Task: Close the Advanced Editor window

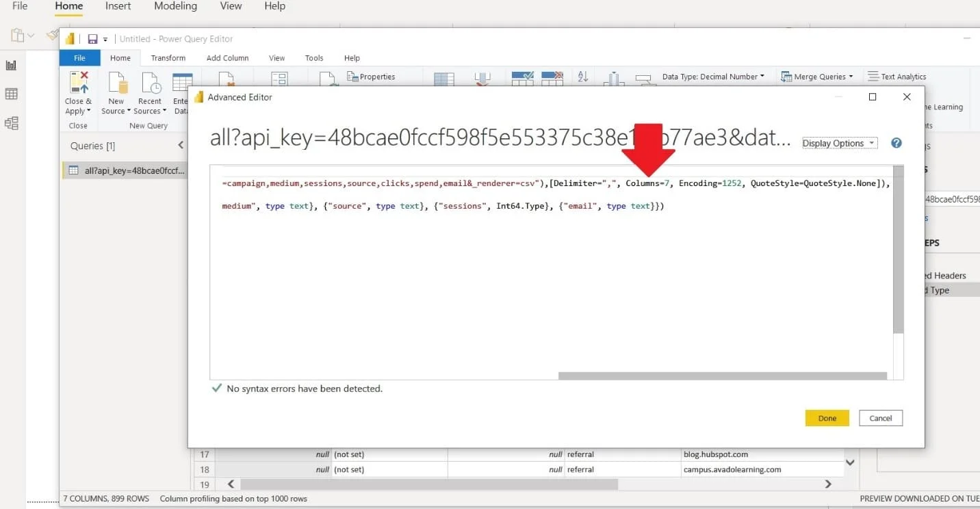Action: [907, 97]
